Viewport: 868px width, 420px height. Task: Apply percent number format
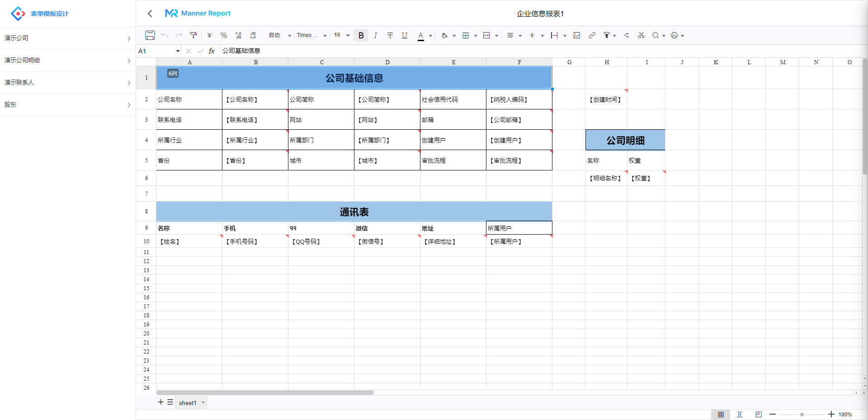[224, 35]
